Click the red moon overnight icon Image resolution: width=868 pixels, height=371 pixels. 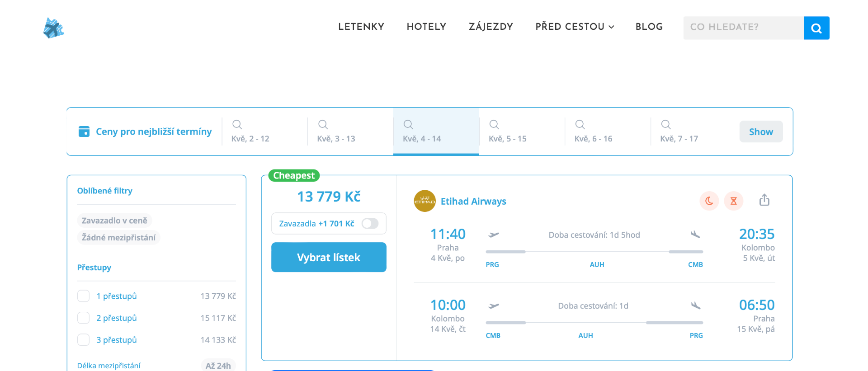tap(709, 201)
